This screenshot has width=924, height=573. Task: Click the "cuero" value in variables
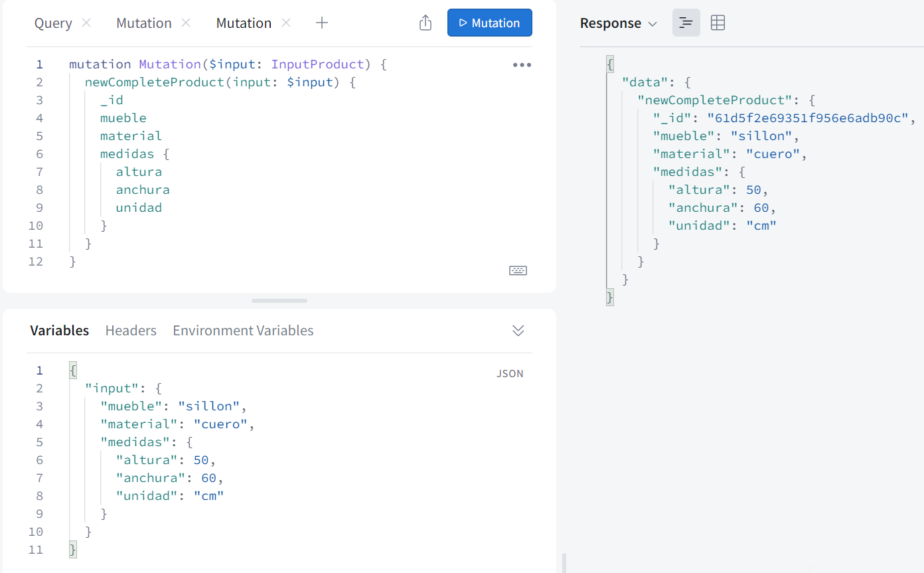coord(220,424)
